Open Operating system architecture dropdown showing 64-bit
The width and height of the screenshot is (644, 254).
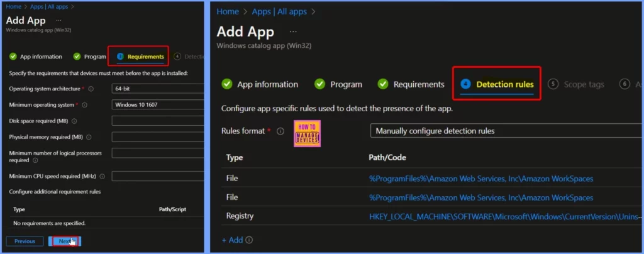pyautogui.click(x=158, y=89)
